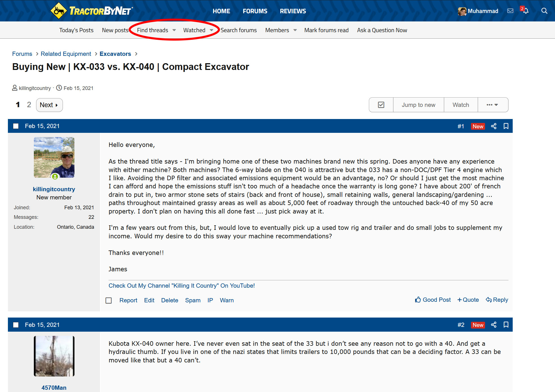Click the #2 post number link
The height and width of the screenshot is (392, 555).
coord(461,325)
